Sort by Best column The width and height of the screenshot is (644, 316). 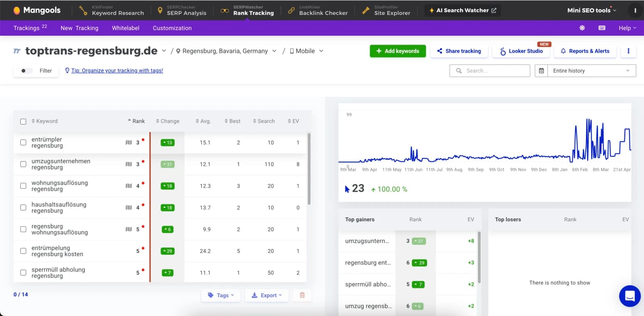[x=233, y=121]
